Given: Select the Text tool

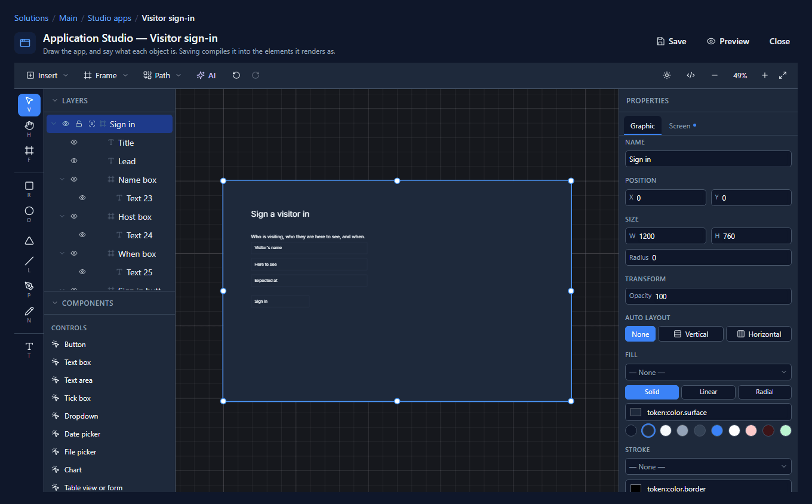Looking at the screenshot, I should [x=29, y=349].
